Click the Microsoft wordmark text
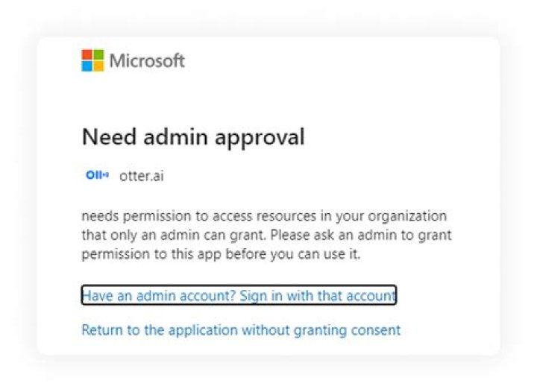This screenshot has width=537, height=392. tap(147, 61)
